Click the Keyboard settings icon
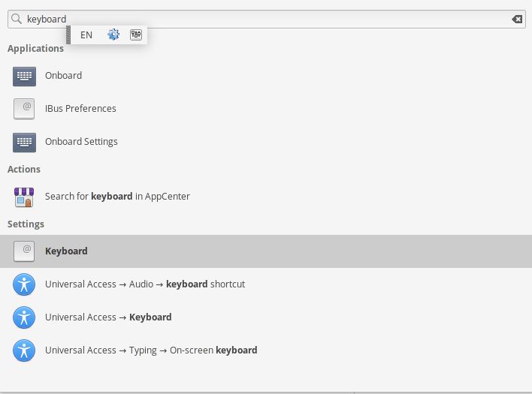 24,251
